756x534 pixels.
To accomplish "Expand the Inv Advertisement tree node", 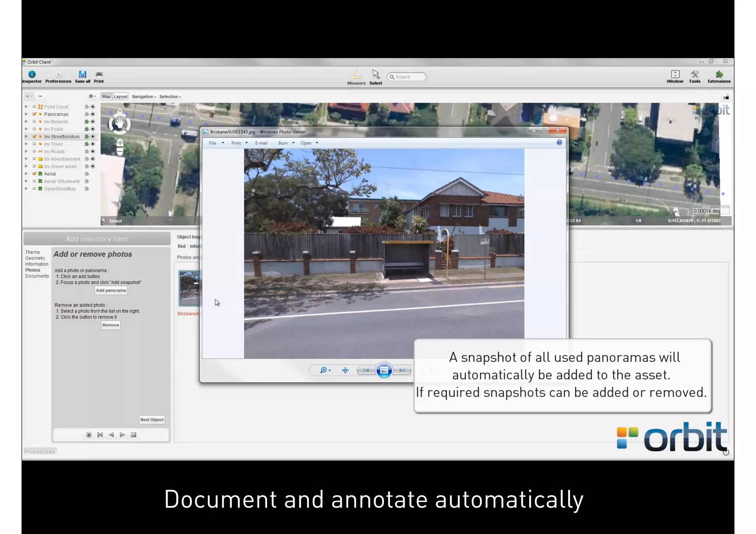I will 27,159.
